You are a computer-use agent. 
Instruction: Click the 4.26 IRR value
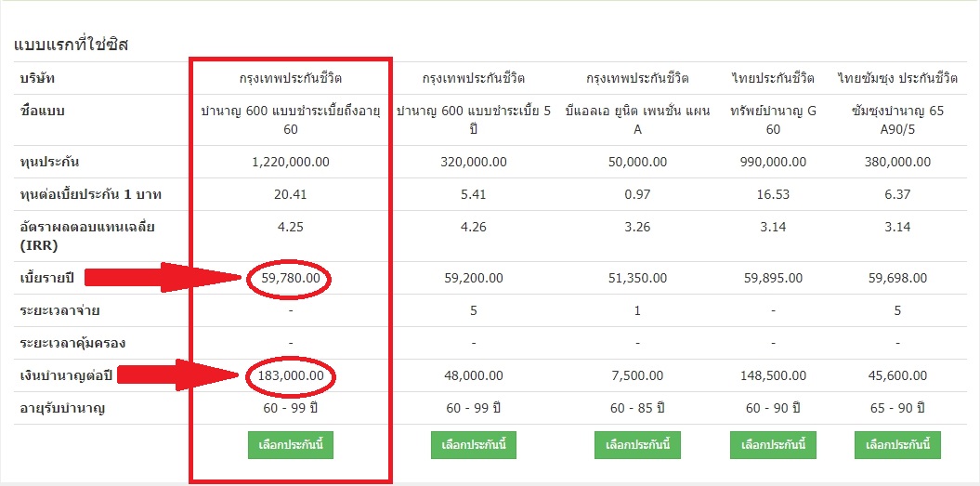tap(474, 227)
